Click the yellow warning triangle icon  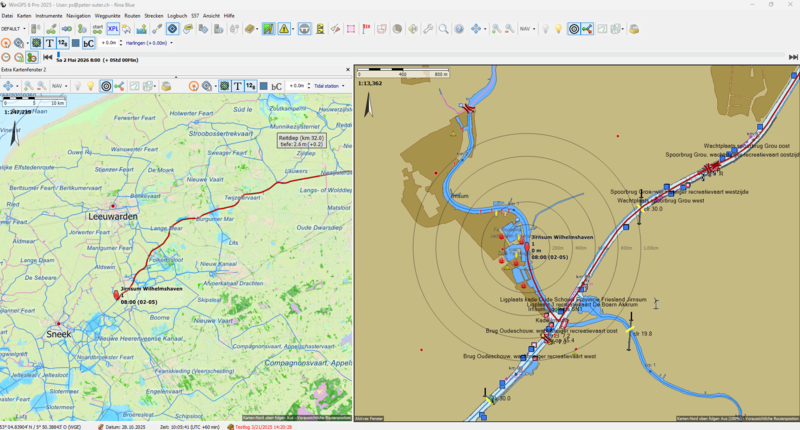click(284, 29)
